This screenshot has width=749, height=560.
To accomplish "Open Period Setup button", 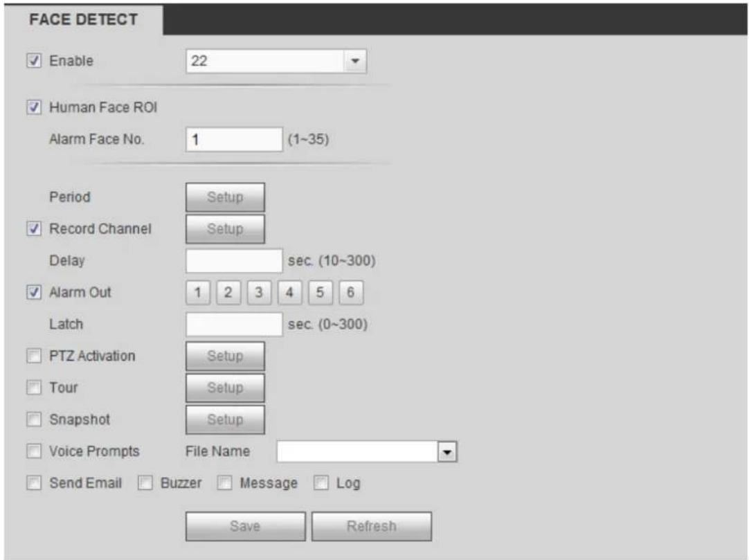I will [225, 197].
